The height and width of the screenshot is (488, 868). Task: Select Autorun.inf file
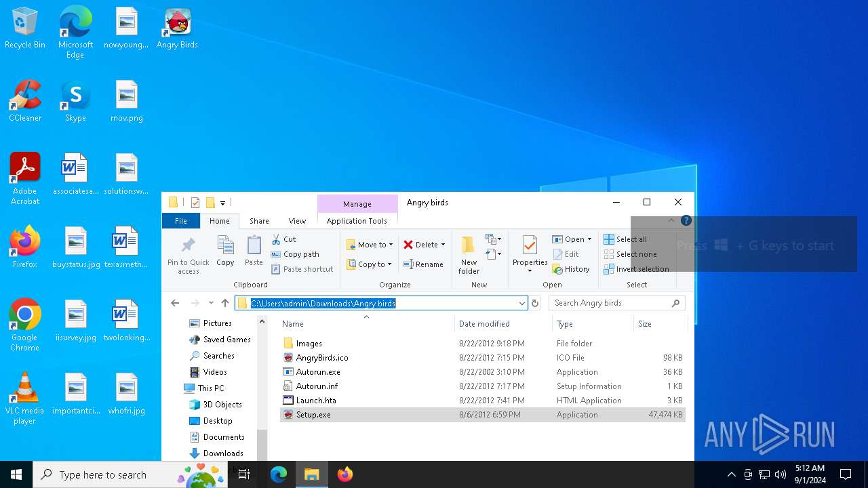[482, 386]
